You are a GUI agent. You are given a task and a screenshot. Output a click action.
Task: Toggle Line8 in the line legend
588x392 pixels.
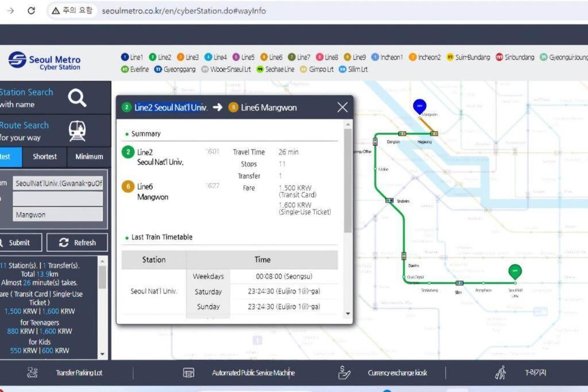coord(327,57)
